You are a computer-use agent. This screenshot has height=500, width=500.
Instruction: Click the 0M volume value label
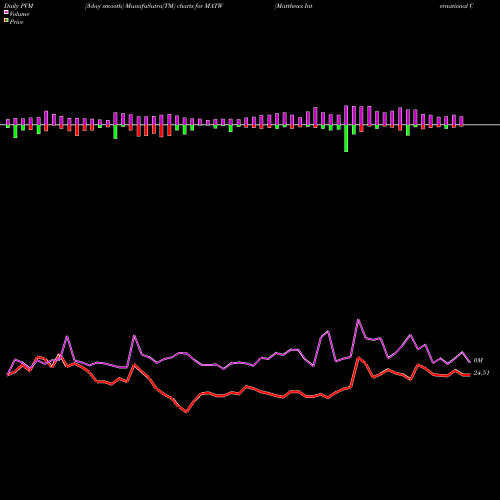coord(478,360)
